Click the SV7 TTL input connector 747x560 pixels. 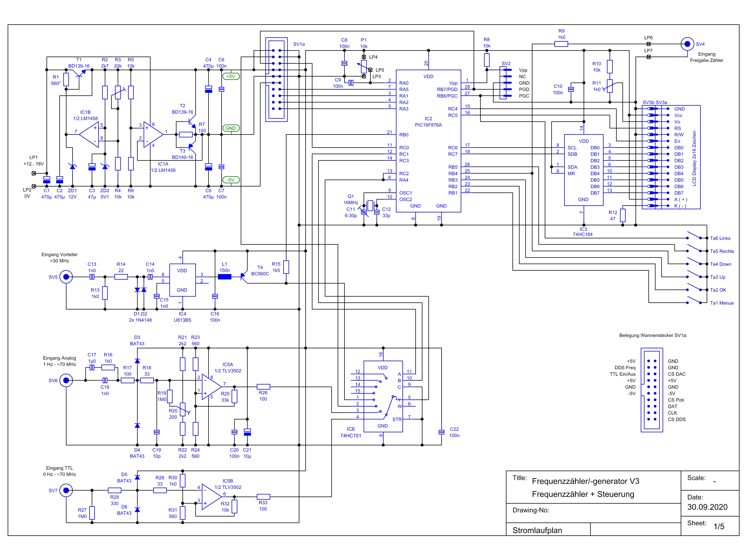point(66,490)
